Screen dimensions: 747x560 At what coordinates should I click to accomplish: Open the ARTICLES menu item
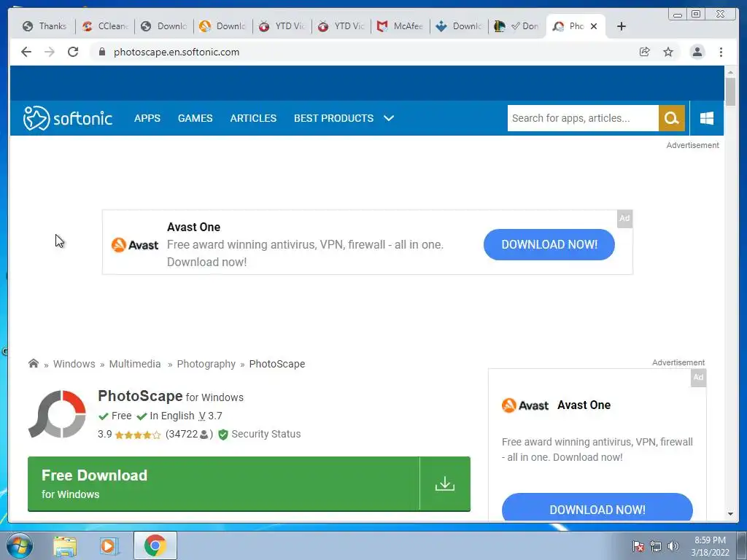253,118
